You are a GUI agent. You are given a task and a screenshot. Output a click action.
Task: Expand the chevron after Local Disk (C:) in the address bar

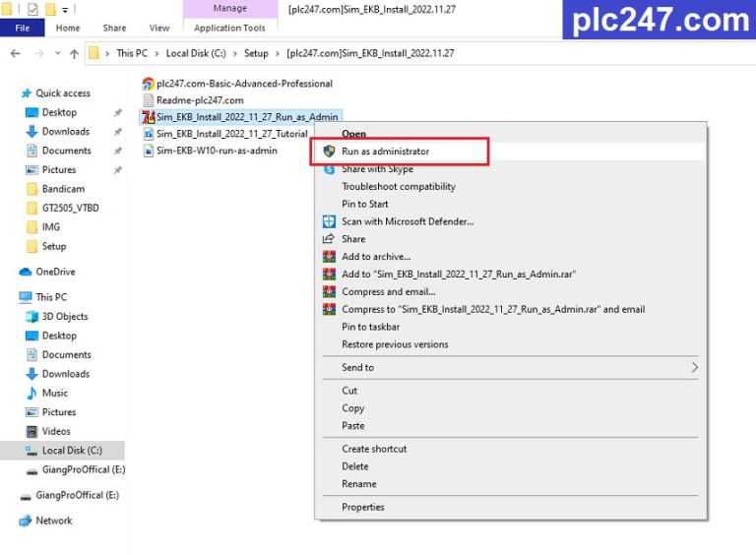coord(235,53)
